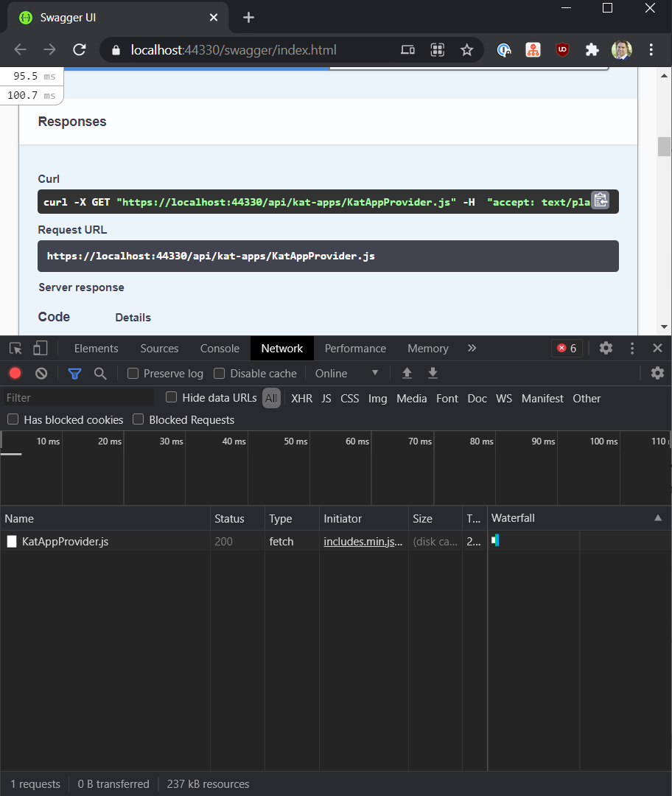Switch to the Memory tab
The height and width of the screenshot is (796, 672).
(x=428, y=349)
